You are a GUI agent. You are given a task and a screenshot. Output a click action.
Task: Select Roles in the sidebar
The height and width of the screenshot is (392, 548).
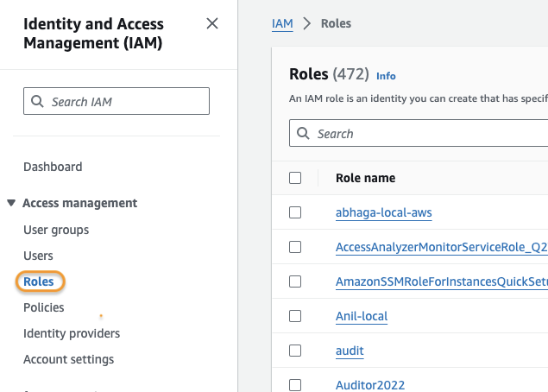(x=39, y=281)
